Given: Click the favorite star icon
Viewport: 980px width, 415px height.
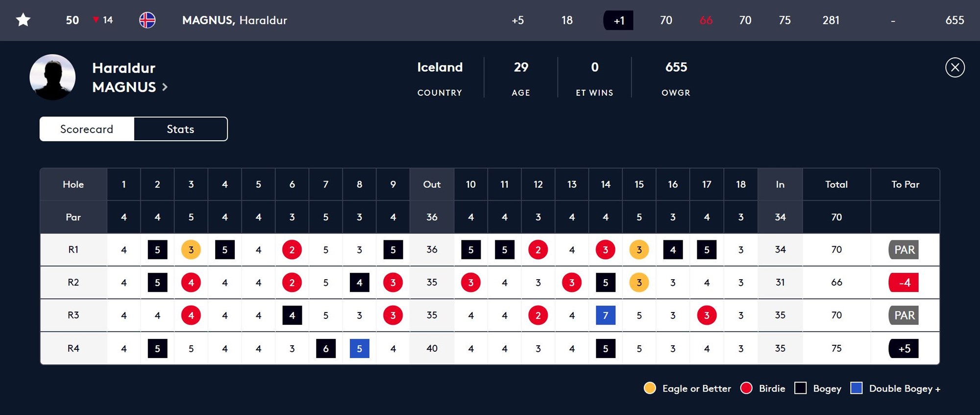Looking at the screenshot, I should tap(23, 20).
